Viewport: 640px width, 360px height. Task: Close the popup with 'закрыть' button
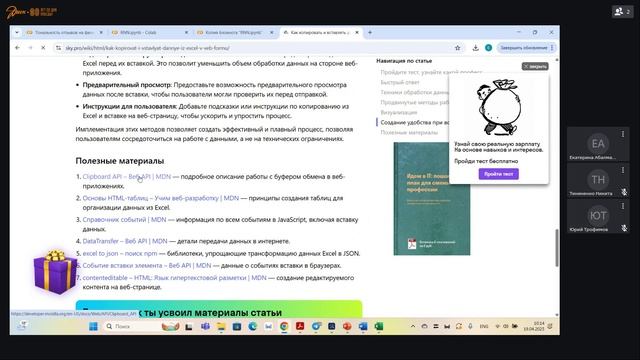(x=535, y=66)
